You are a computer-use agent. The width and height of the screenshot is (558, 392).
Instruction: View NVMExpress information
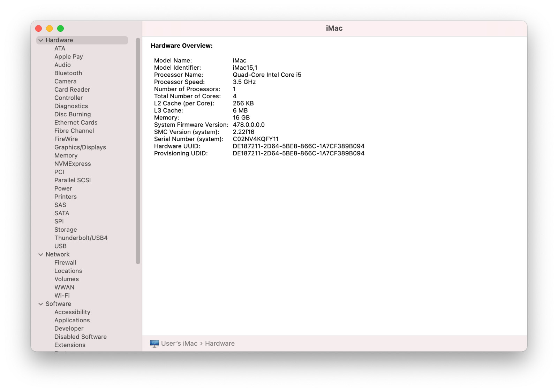73,164
